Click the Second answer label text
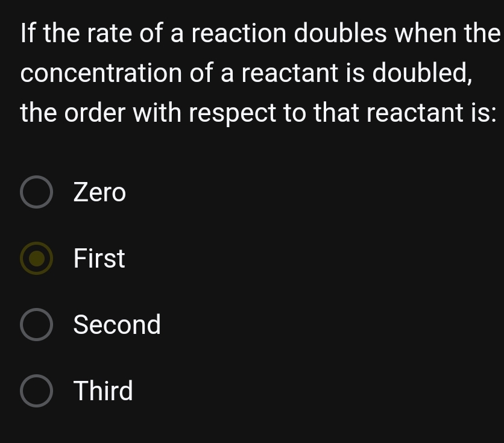Image resolution: width=504 pixels, height=443 pixels. click(117, 324)
